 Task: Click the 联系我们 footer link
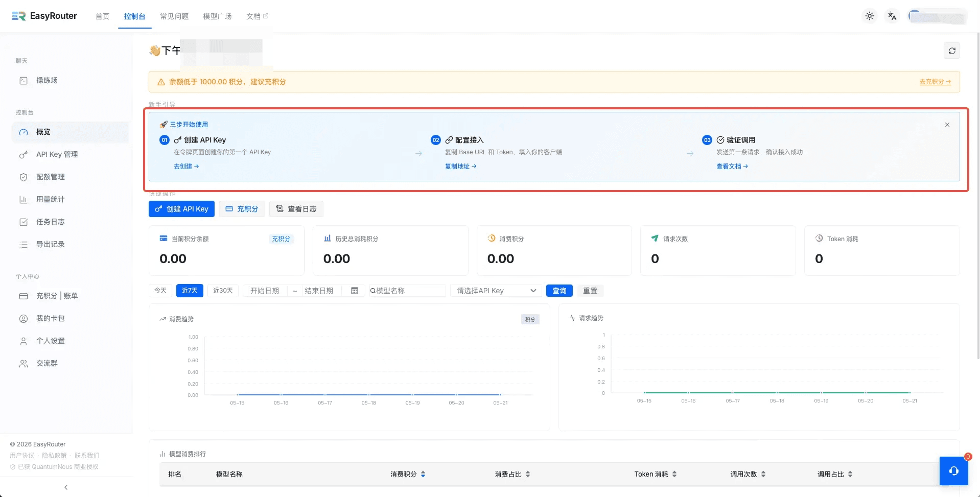click(x=87, y=456)
